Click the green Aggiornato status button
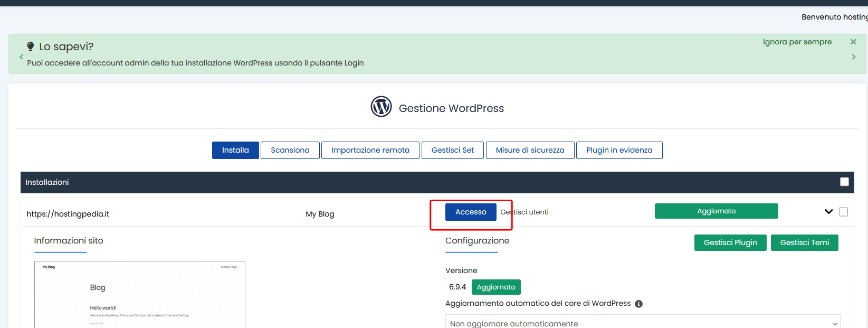This screenshot has height=328, width=868. tap(716, 211)
